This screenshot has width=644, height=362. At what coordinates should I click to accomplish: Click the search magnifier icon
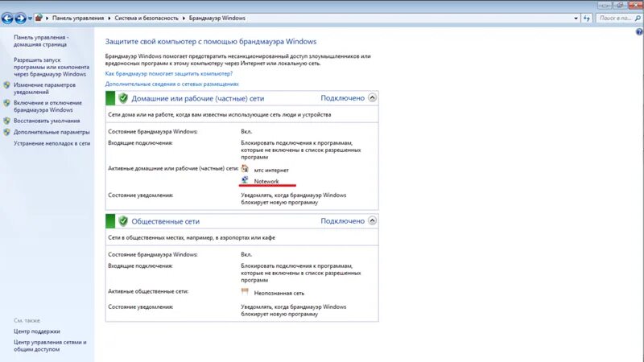click(638, 18)
